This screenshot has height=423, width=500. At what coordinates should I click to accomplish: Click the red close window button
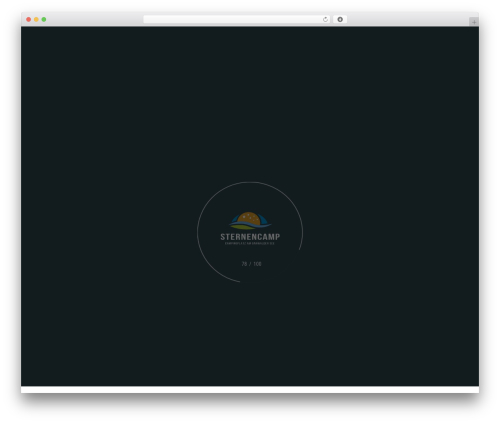(x=29, y=20)
